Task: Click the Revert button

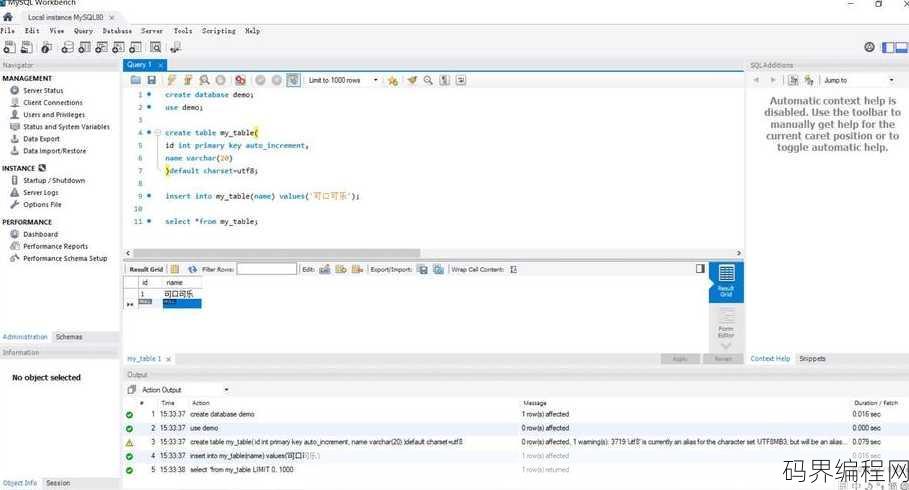Action: click(x=723, y=359)
